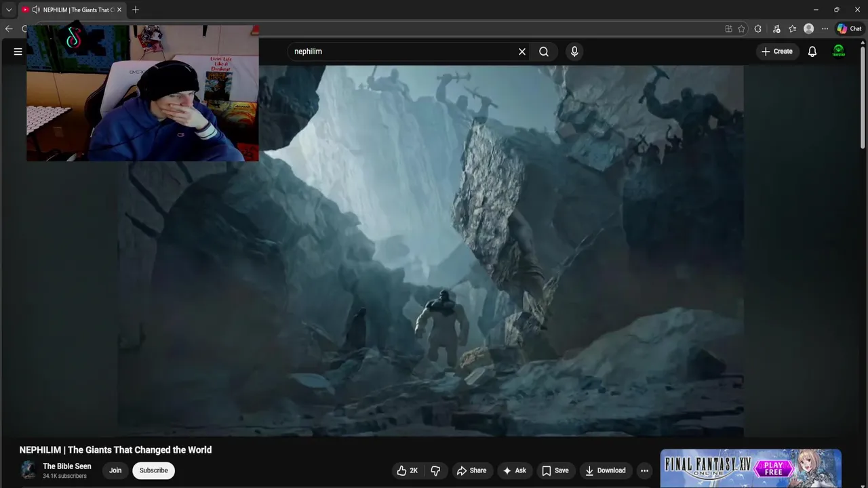The width and height of the screenshot is (868, 488).
Task: Open the Create menu button
Action: click(776, 52)
